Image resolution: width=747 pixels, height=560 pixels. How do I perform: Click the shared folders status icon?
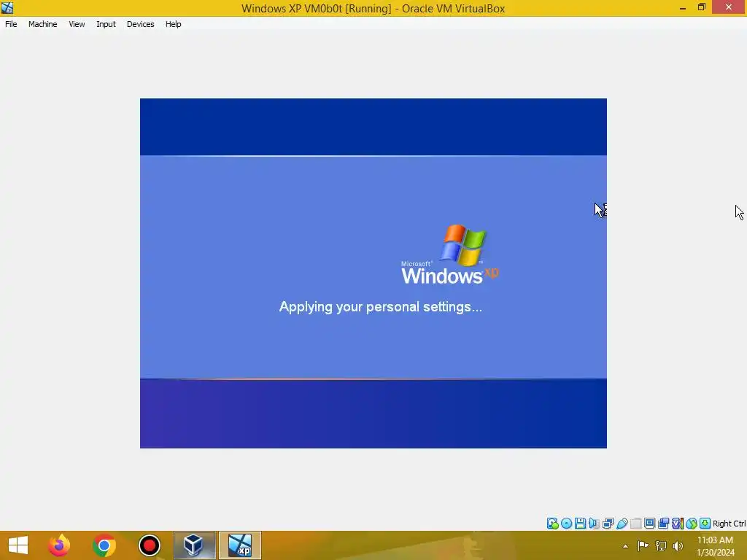(636, 524)
